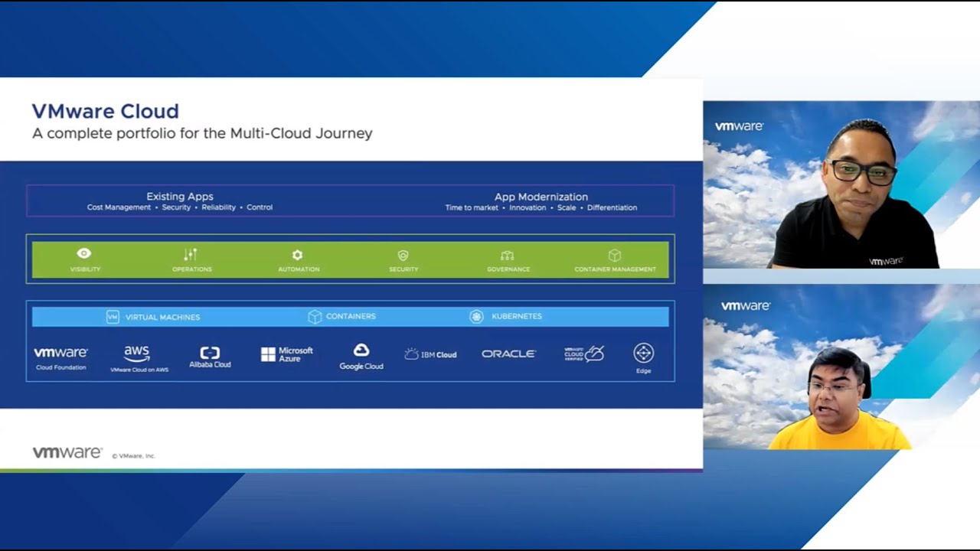This screenshot has height=551, width=980.
Task: Click the Time to market text
Action: click(x=472, y=207)
